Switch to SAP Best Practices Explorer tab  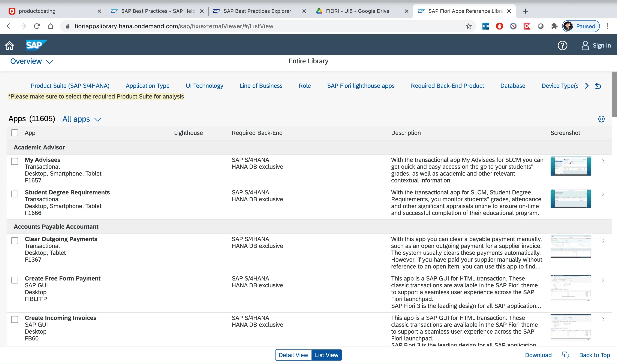260,11
